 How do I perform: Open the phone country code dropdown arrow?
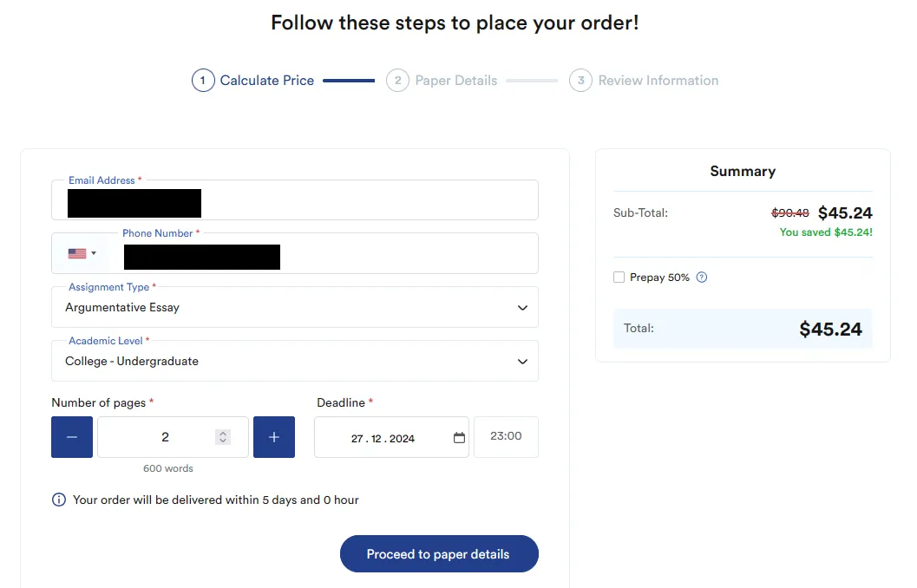click(x=94, y=253)
